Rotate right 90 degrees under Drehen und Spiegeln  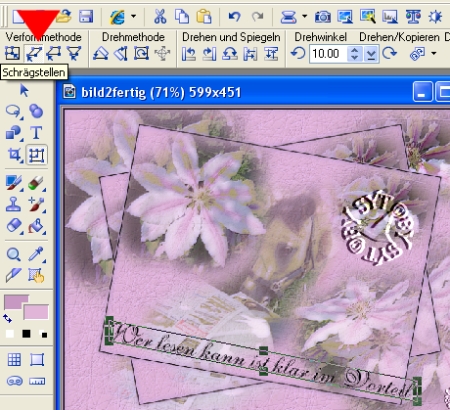pos(209,54)
